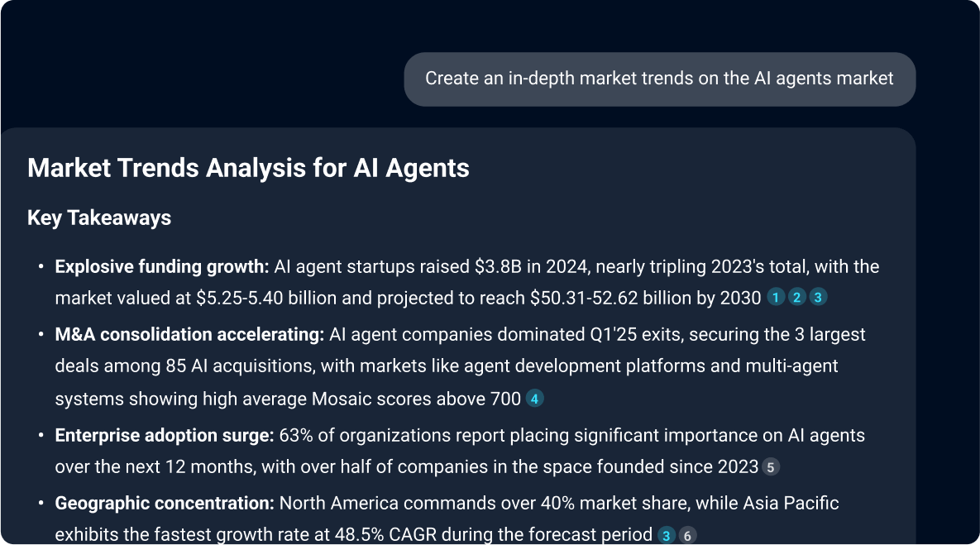Open citation 6 after forecast period
Image resolution: width=980 pixels, height=545 pixels.
687,535
